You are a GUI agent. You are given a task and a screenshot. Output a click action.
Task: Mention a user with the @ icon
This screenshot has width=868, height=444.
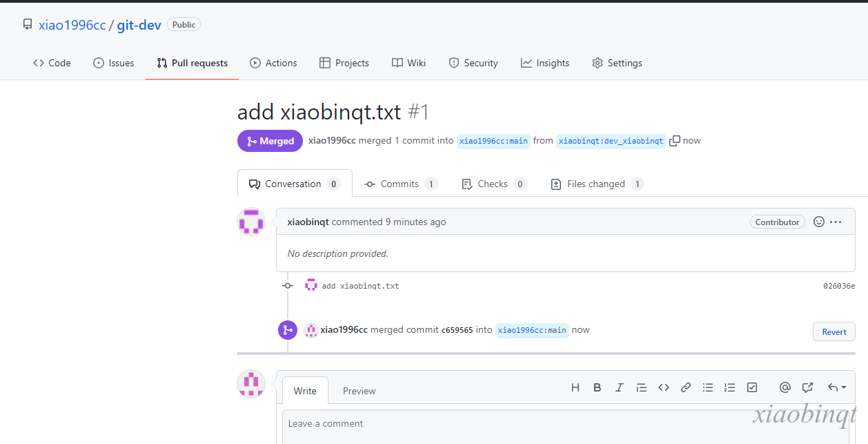point(785,387)
